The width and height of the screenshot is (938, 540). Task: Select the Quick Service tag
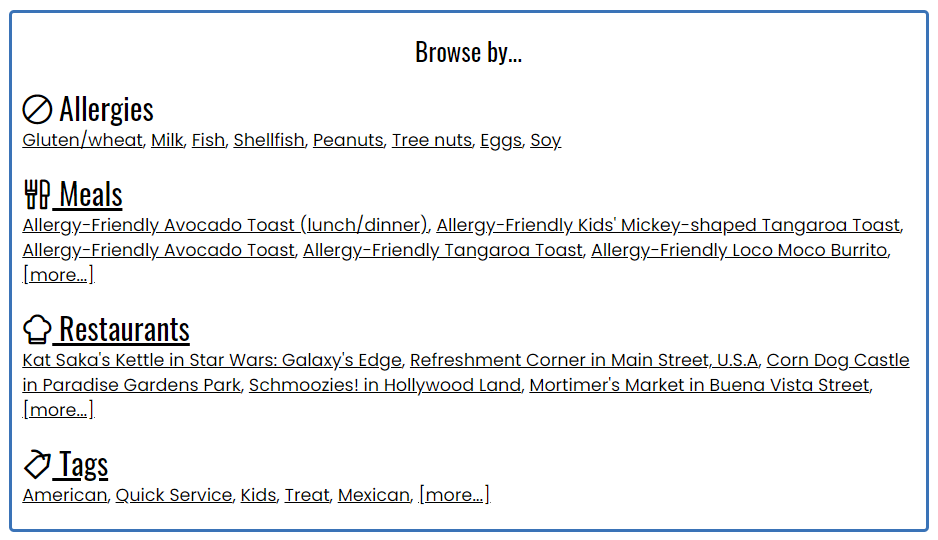point(173,495)
